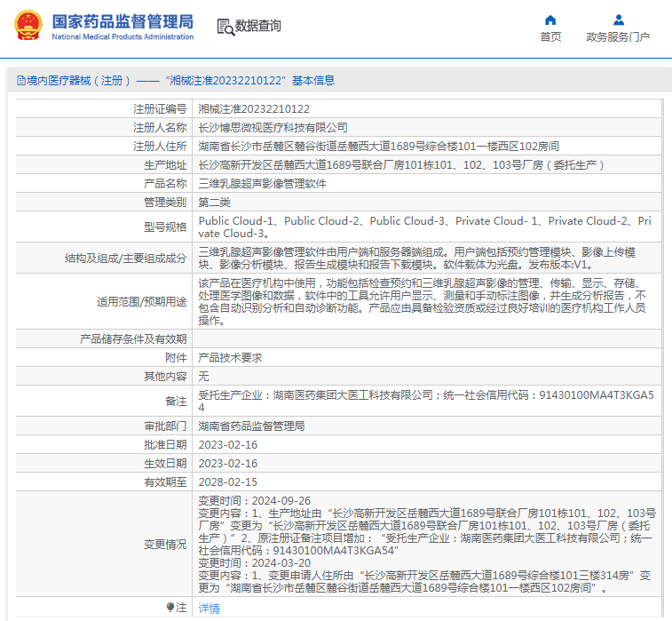Click the 其他内容 row label

tap(165, 376)
